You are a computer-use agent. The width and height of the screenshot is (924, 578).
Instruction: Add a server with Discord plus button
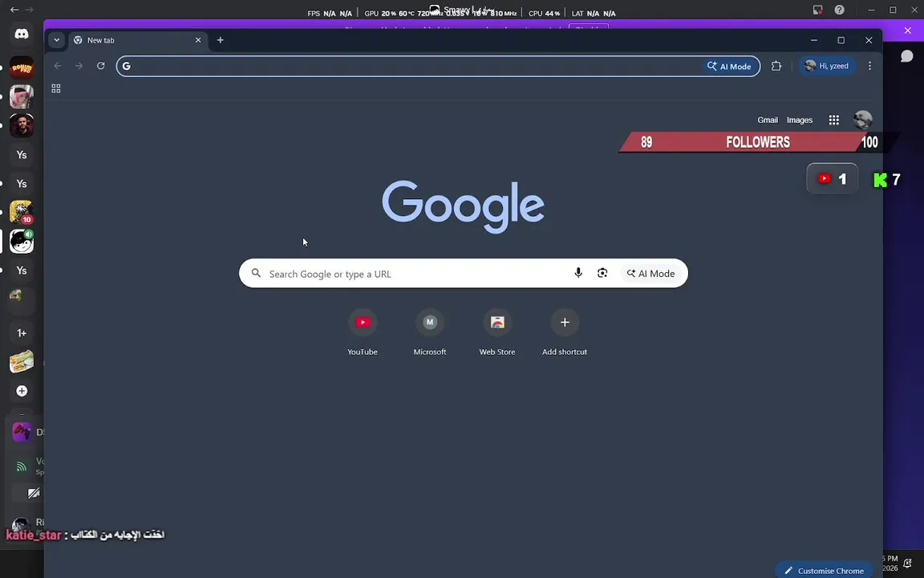[22, 391]
